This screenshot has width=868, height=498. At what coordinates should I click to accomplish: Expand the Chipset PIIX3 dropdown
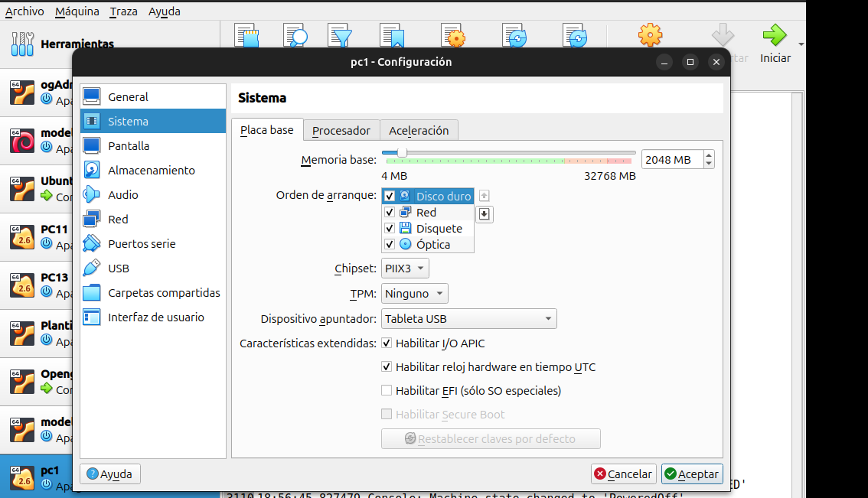[405, 269]
